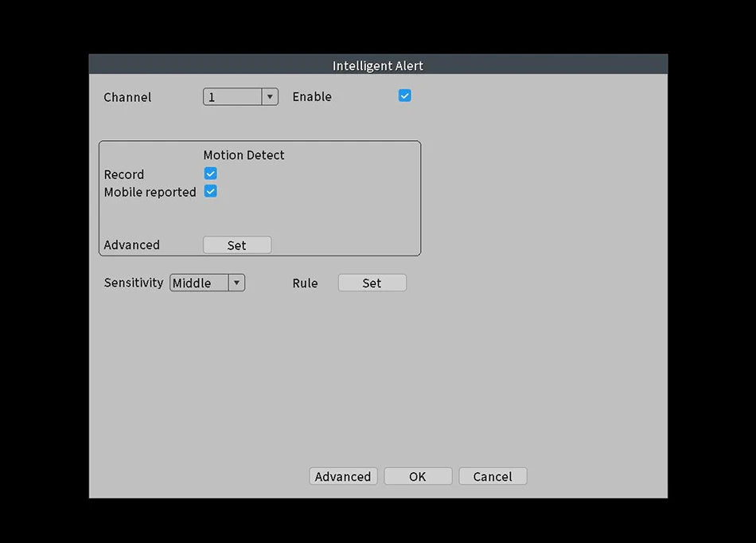Disable the Mobile reported checkbox
Viewport: 756px width, 543px height.
click(210, 191)
